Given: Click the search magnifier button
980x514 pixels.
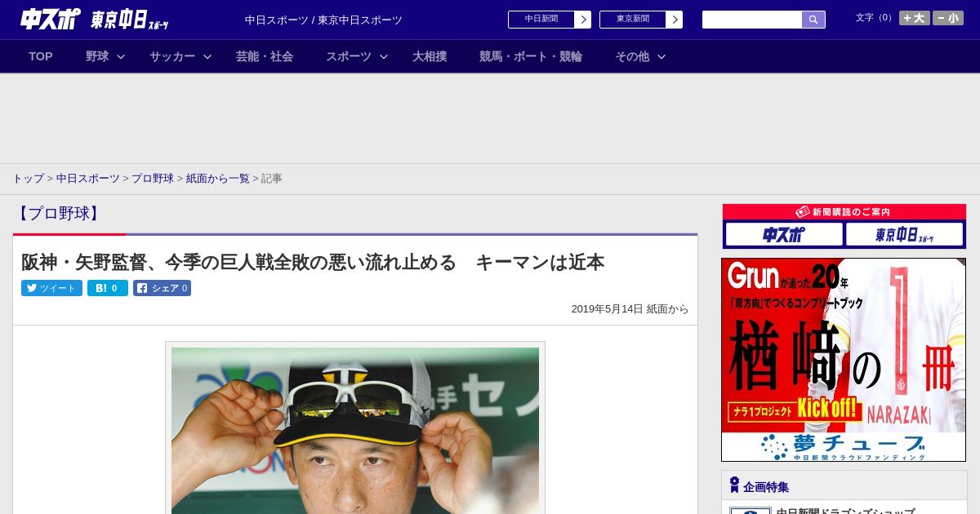Looking at the screenshot, I should click(x=813, y=20).
